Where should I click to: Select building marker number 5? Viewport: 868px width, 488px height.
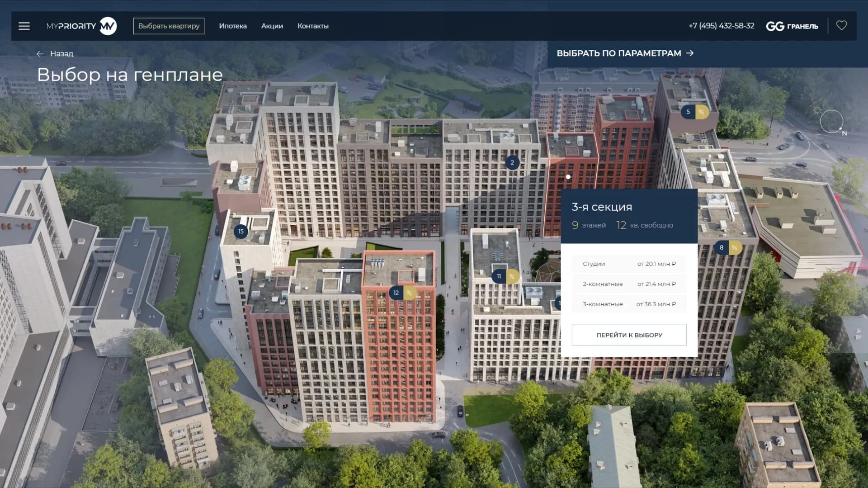[688, 112]
